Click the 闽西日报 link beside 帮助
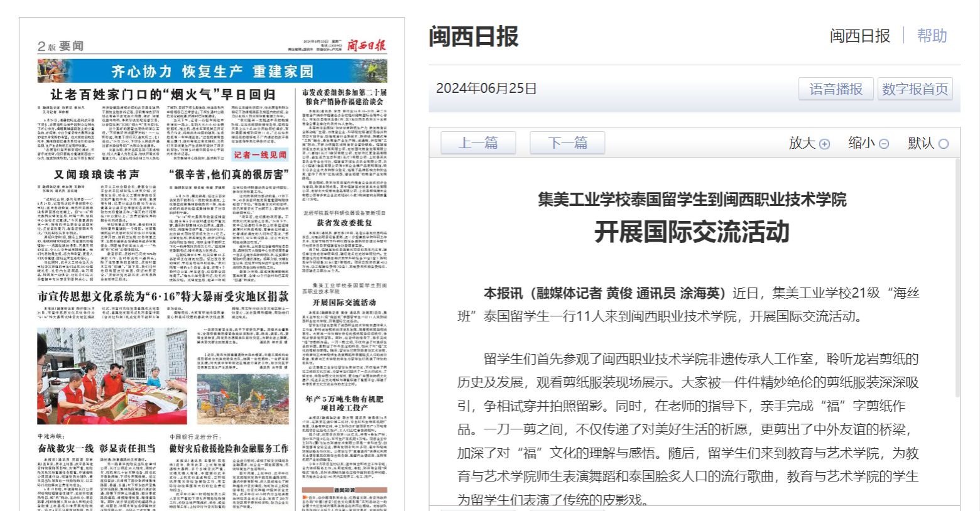 pyautogui.click(x=859, y=36)
